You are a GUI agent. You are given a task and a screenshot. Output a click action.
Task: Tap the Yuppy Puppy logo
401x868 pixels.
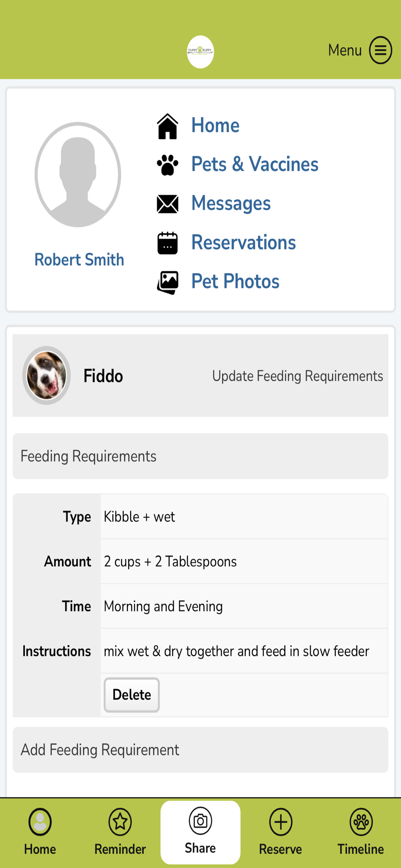click(200, 52)
